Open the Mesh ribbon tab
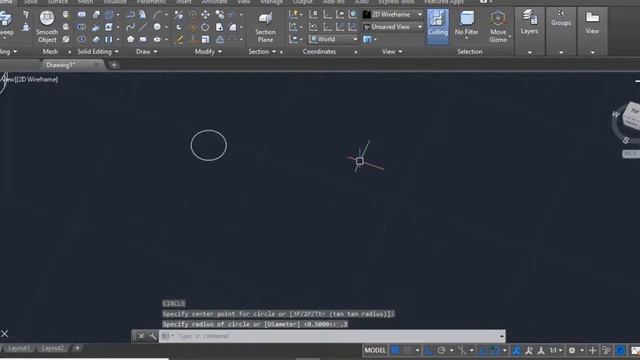This screenshot has height=360, width=640. (x=85, y=2)
